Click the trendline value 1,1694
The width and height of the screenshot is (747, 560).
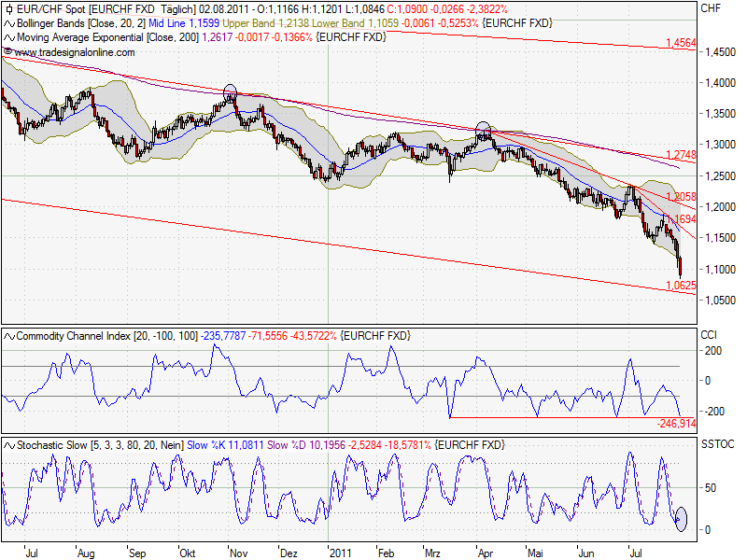681,219
